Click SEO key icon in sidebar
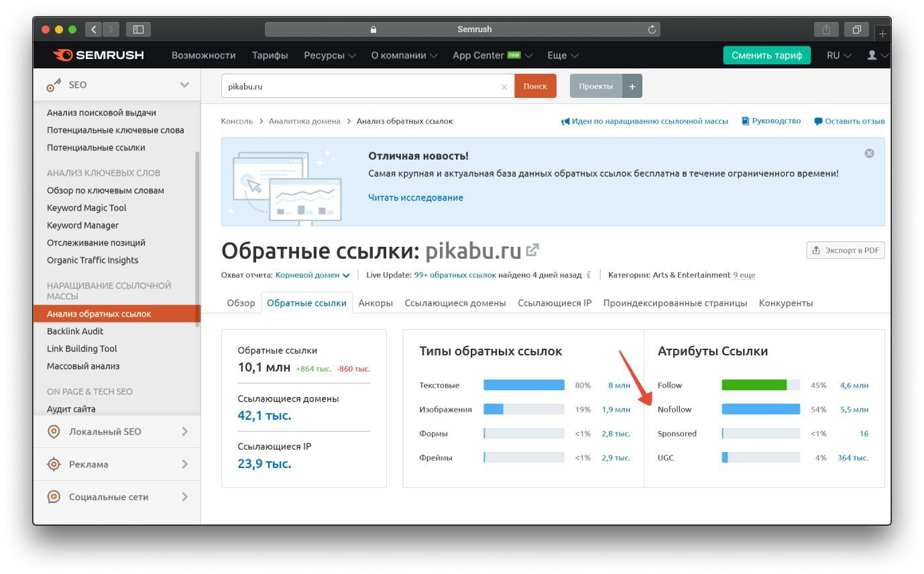Image resolution: width=924 pixels, height=574 pixels. (54, 85)
